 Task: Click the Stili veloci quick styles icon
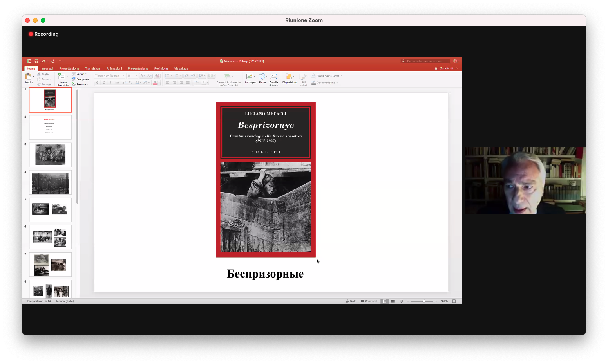(303, 77)
